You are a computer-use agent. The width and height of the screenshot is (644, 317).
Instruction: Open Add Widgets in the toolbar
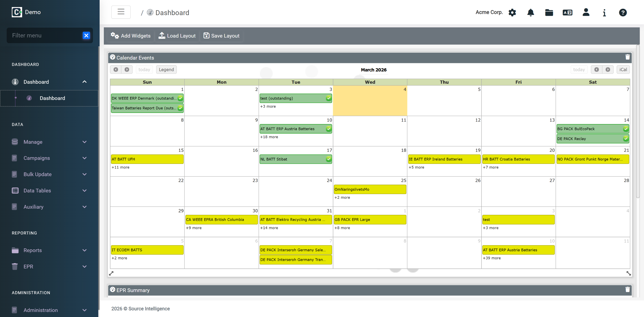coord(131,36)
